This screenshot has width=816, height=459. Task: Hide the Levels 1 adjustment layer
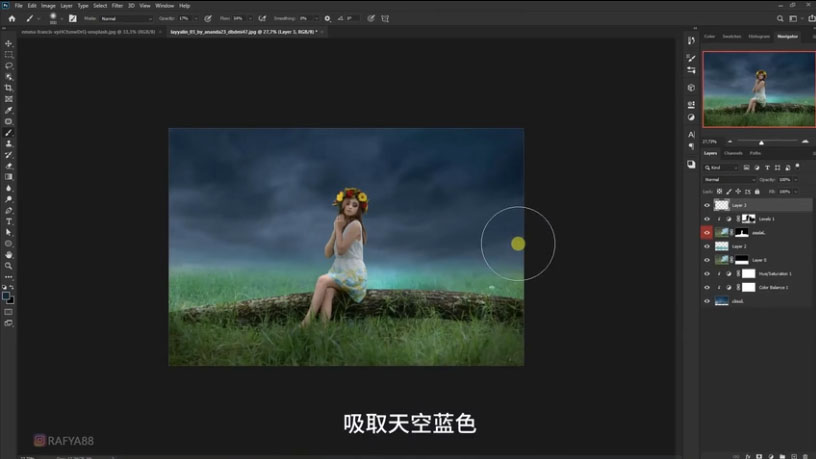[x=707, y=219]
